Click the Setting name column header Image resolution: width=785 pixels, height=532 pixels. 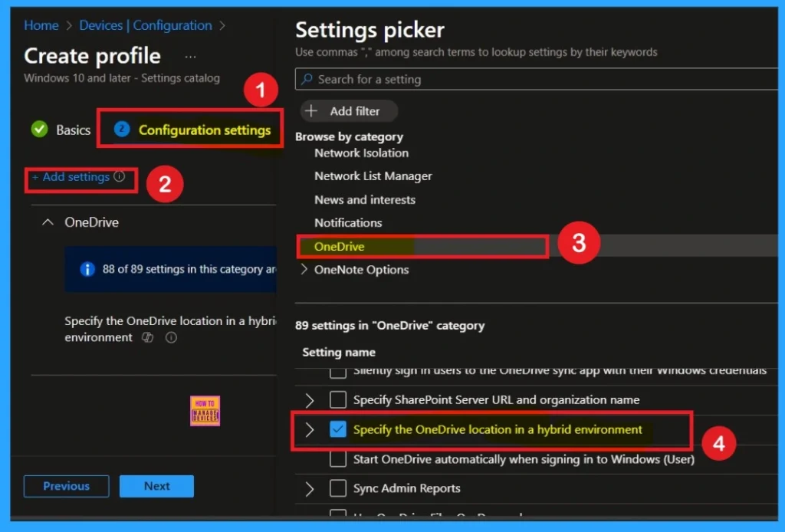click(x=339, y=353)
